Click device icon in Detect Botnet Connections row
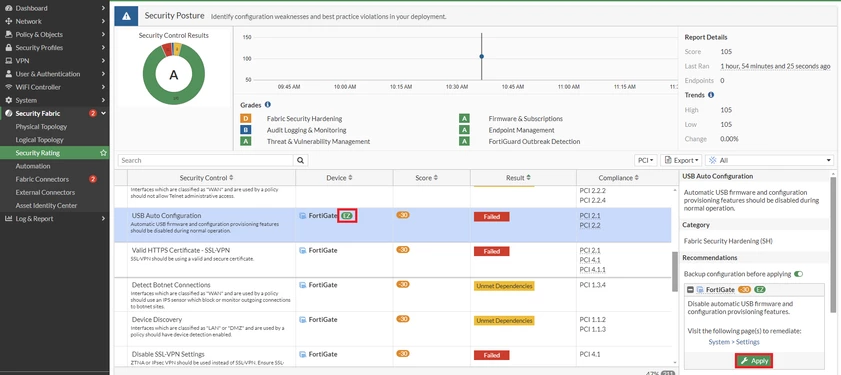 point(303,285)
